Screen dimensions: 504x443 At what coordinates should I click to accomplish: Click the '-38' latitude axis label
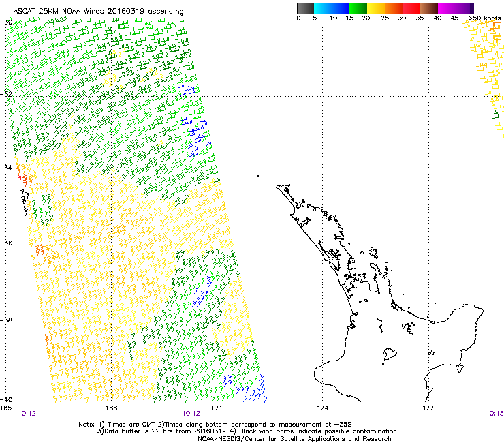point(6,320)
